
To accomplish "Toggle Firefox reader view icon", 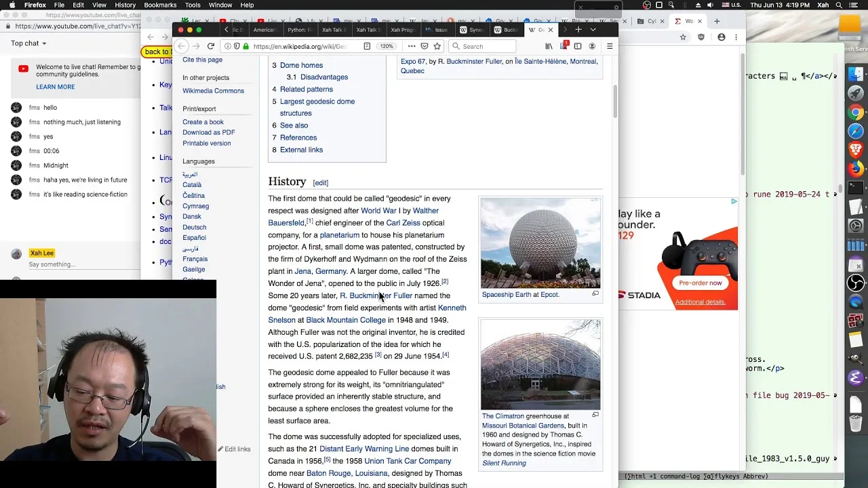I will pyautogui.click(x=367, y=46).
